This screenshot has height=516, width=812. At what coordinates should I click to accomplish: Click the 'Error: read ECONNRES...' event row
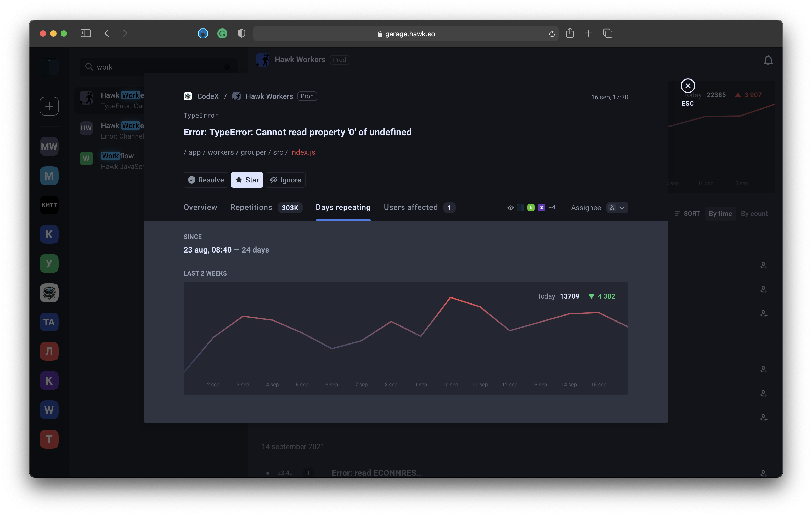click(x=376, y=473)
